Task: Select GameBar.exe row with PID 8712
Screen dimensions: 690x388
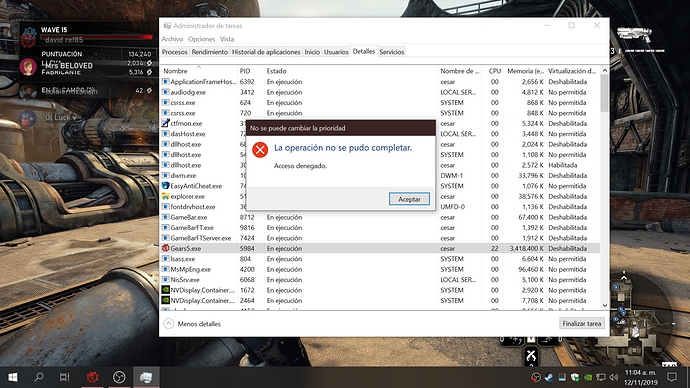Action: pyautogui.click(x=188, y=217)
